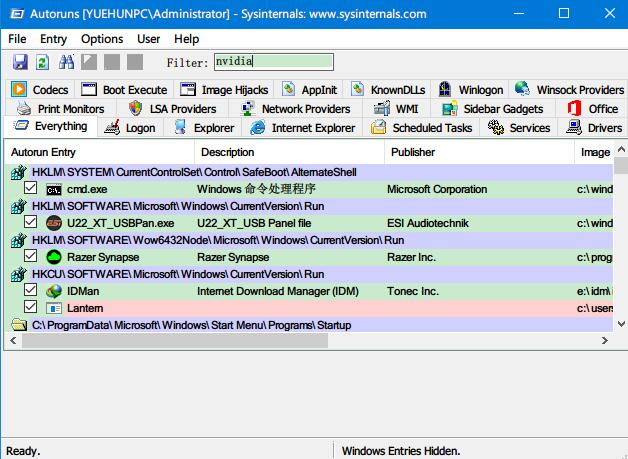Image resolution: width=628 pixels, height=459 pixels.
Task: Switch to the Drivers tab
Action: (x=594, y=128)
